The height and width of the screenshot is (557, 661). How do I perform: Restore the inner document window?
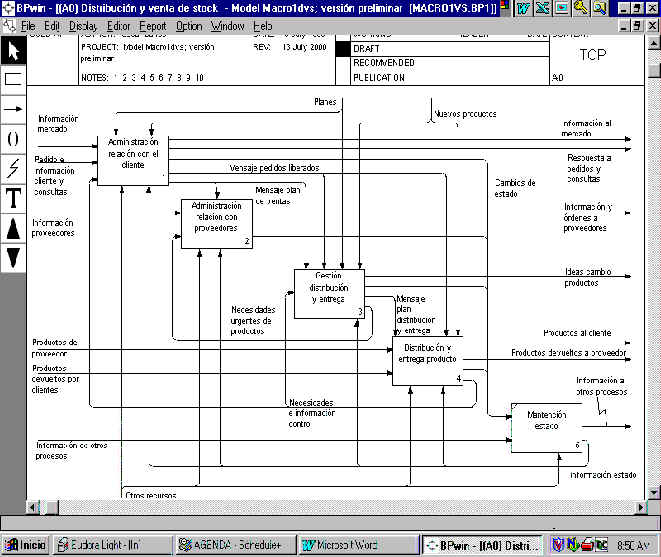coord(637,26)
